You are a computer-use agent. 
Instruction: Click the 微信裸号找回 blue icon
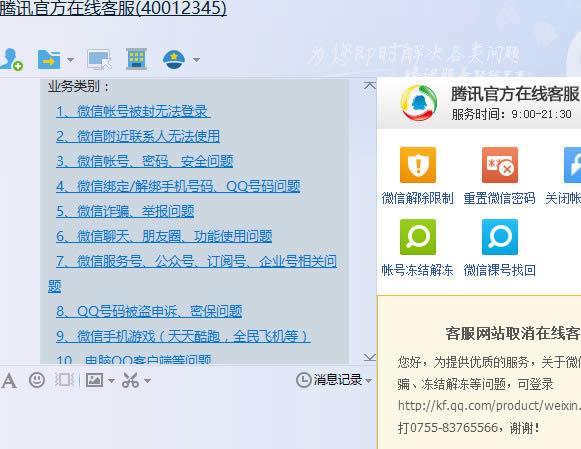tap(500, 237)
